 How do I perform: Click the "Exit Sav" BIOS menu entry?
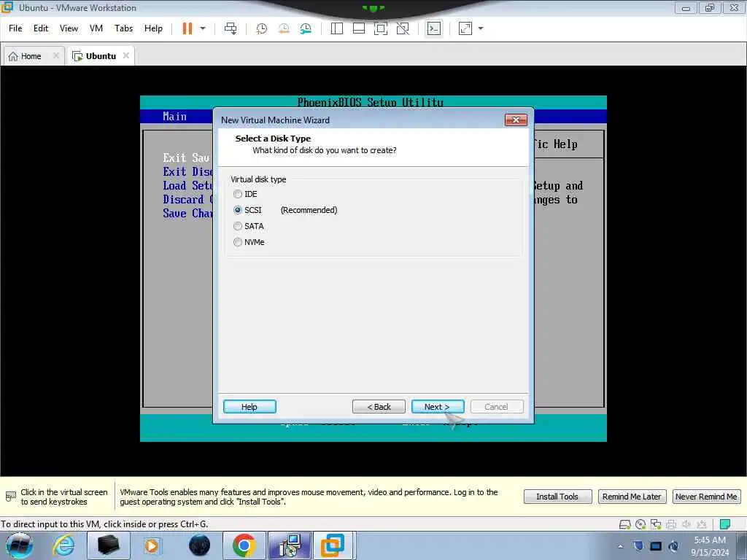[186, 157]
